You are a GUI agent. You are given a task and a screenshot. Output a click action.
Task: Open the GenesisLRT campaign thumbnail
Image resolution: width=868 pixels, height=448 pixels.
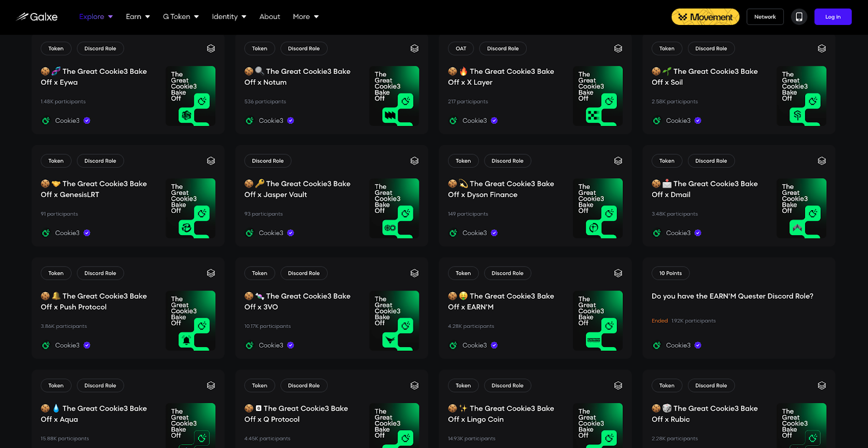pos(190,209)
